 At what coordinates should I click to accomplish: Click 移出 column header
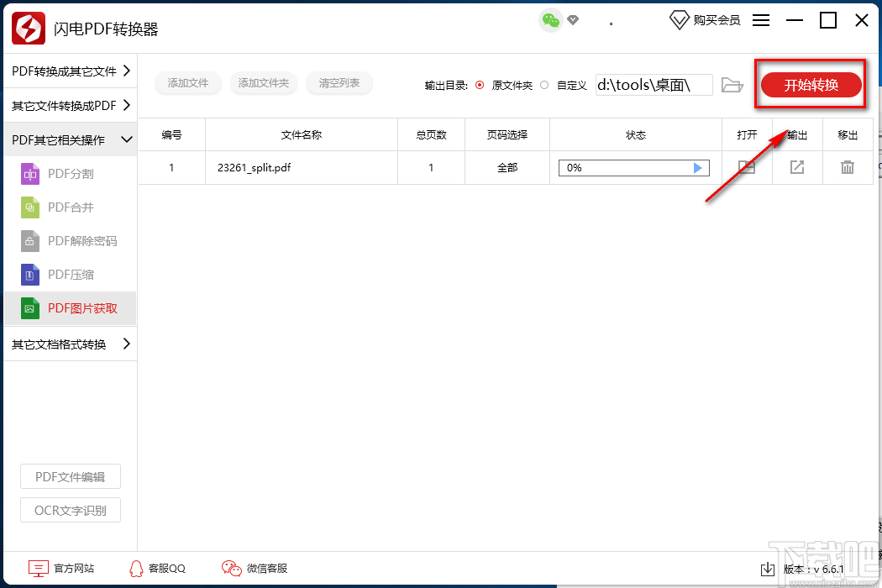[x=848, y=135]
